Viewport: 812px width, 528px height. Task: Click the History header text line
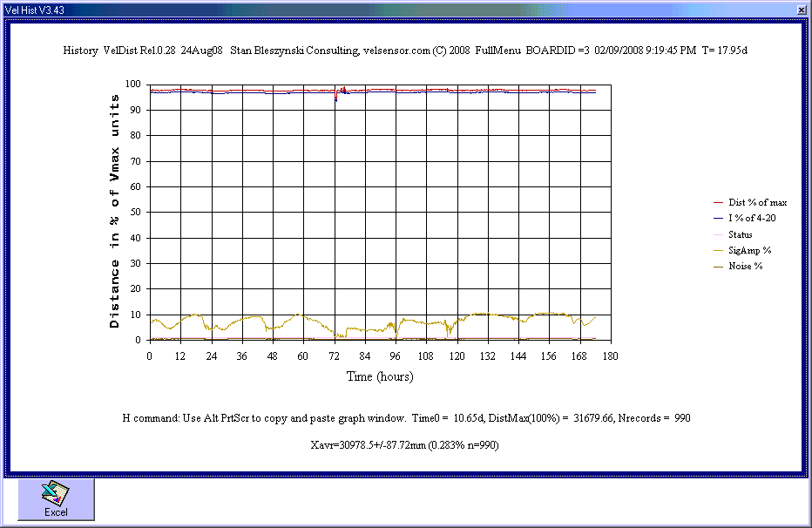point(405,51)
